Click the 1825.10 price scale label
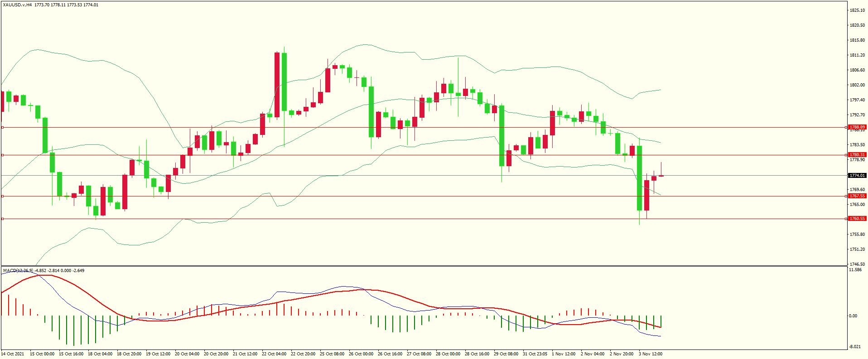868x359 pixels. [857, 10]
